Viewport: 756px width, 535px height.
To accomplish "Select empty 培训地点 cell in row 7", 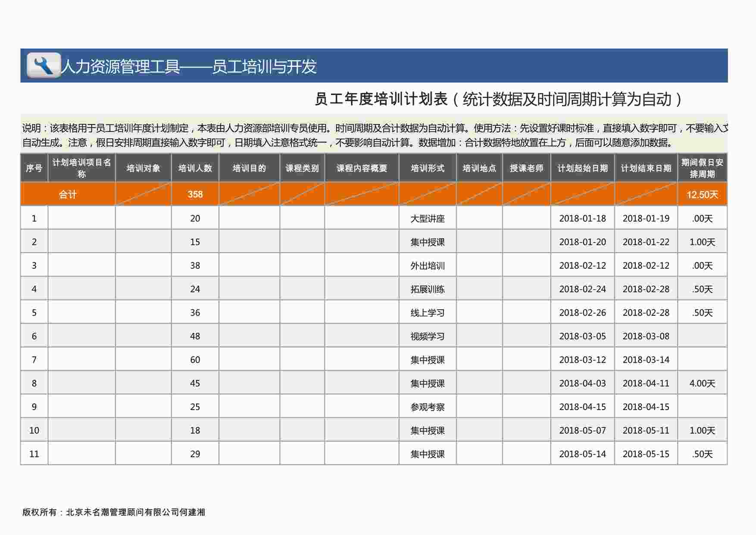I will (x=479, y=359).
